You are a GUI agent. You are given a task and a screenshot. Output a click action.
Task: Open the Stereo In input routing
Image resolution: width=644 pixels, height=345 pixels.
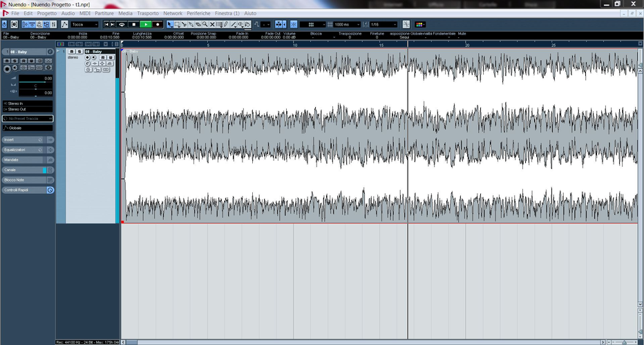point(28,103)
